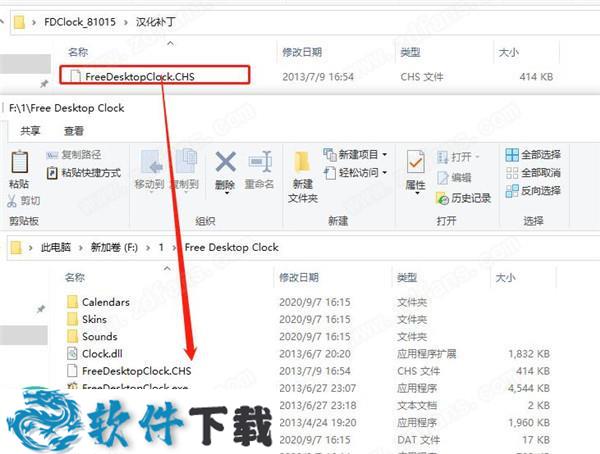The width and height of the screenshot is (600, 454).
Task: Sort upper window by Date modified (修改日期)
Action: click(x=302, y=52)
